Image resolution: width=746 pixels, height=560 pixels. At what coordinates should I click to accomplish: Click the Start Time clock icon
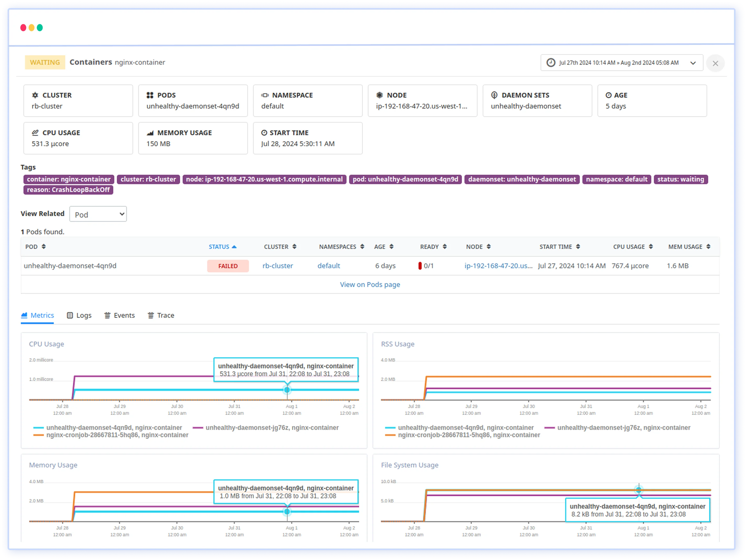click(264, 133)
